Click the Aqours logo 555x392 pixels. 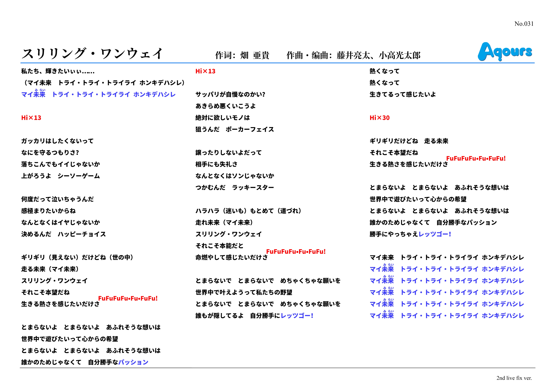coord(505,51)
